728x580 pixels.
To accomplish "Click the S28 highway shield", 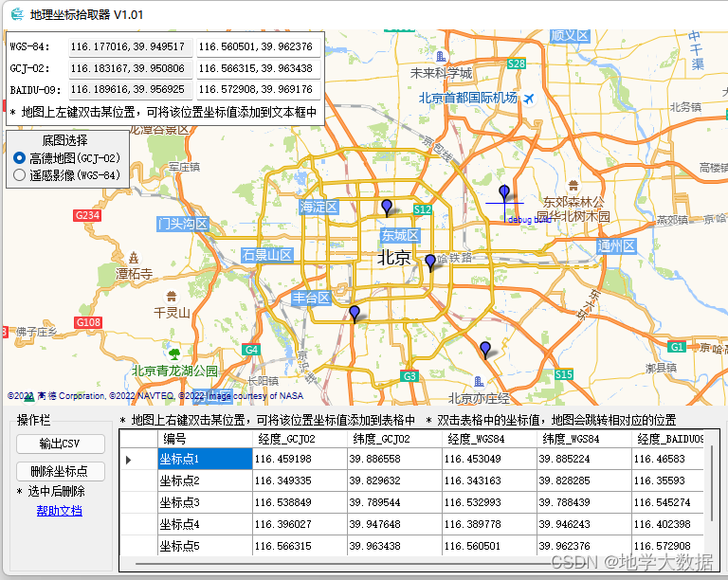I will (x=517, y=63).
